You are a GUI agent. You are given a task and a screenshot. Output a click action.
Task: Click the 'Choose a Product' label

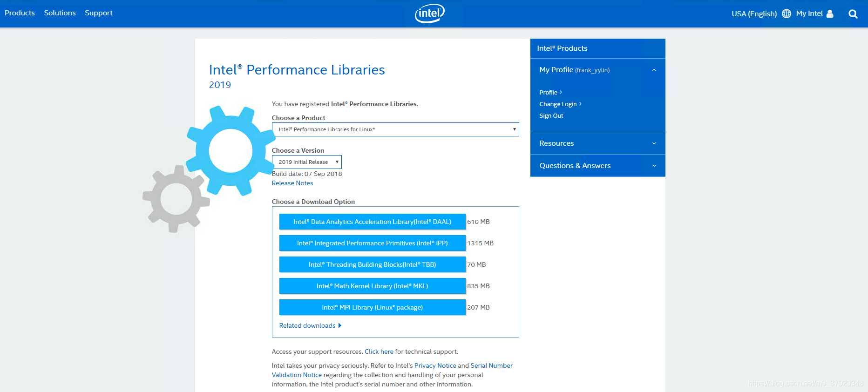click(298, 118)
